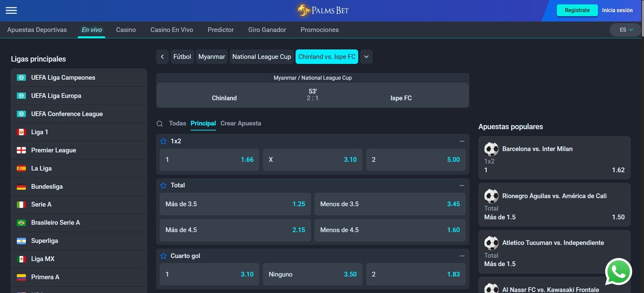Click soccer ball icon for Rionegro Aguilas match
The height and width of the screenshot is (293, 644).
point(491,196)
